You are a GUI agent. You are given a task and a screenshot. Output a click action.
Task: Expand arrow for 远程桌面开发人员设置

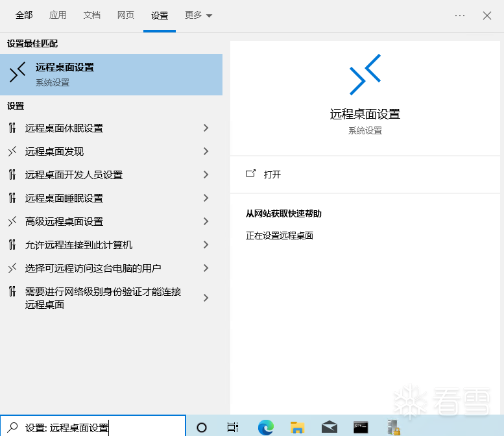(x=206, y=175)
